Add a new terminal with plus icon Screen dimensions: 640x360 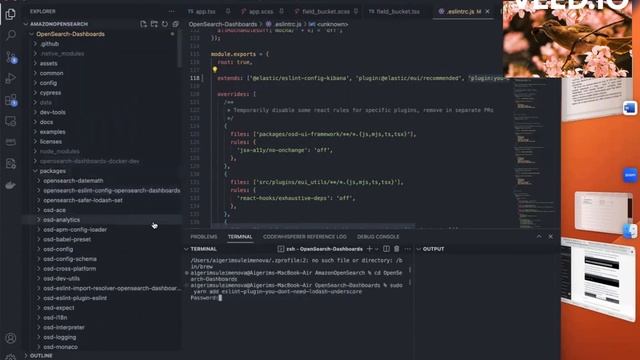(369, 249)
